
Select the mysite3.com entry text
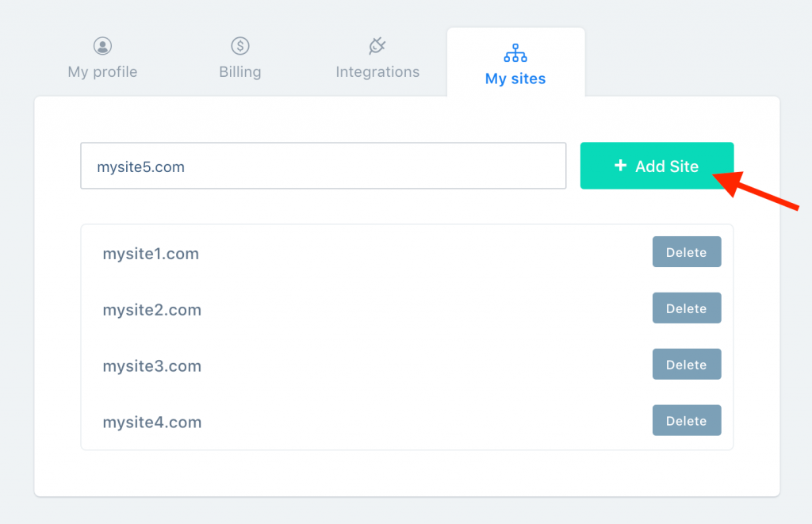151,366
